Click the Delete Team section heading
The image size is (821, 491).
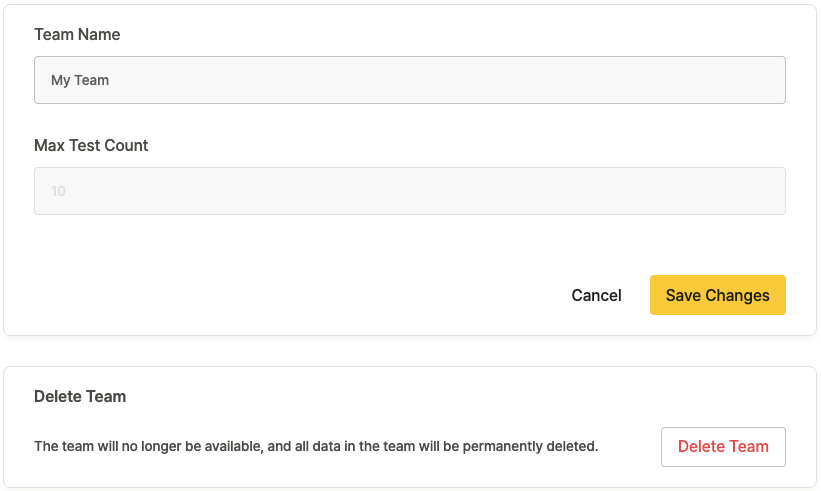tap(80, 397)
